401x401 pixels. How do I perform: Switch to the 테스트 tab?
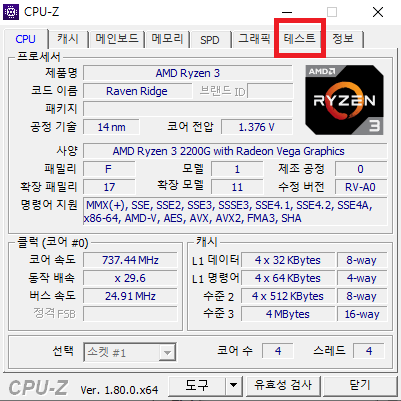(299, 39)
